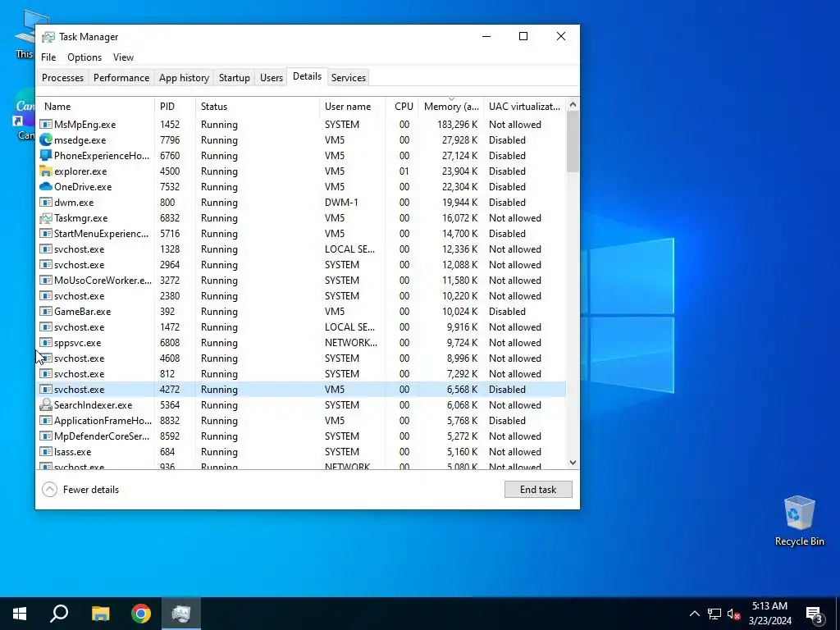
Task: Click the dwm.exe process icon
Action: (46, 203)
